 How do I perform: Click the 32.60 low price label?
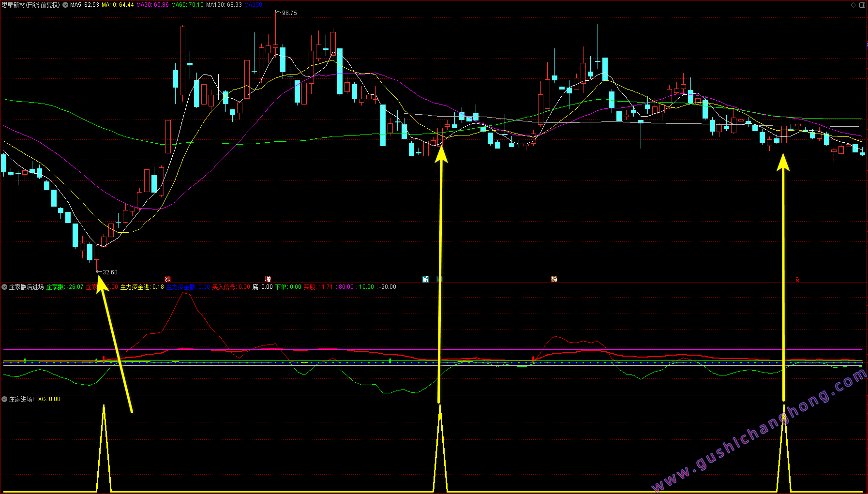pos(110,272)
